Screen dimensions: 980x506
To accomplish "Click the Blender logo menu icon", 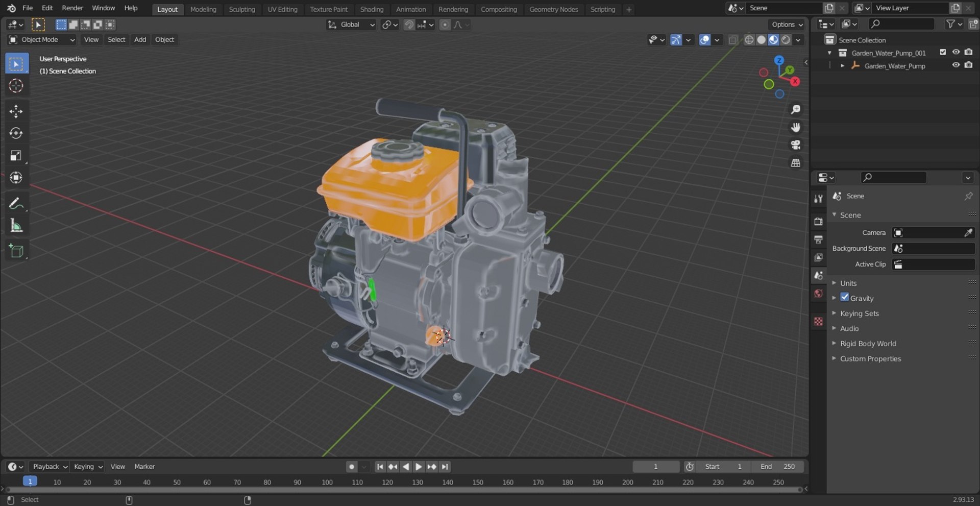I will tap(11, 8).
